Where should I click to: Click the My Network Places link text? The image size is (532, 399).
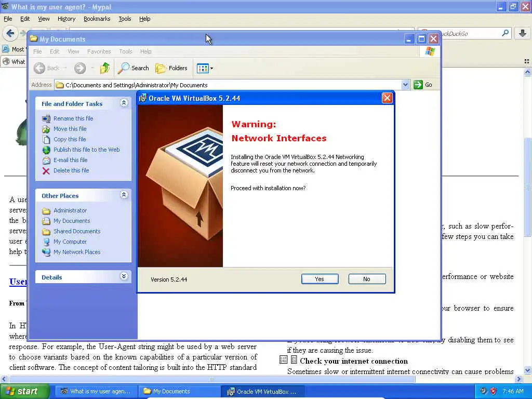click(77, 252)
